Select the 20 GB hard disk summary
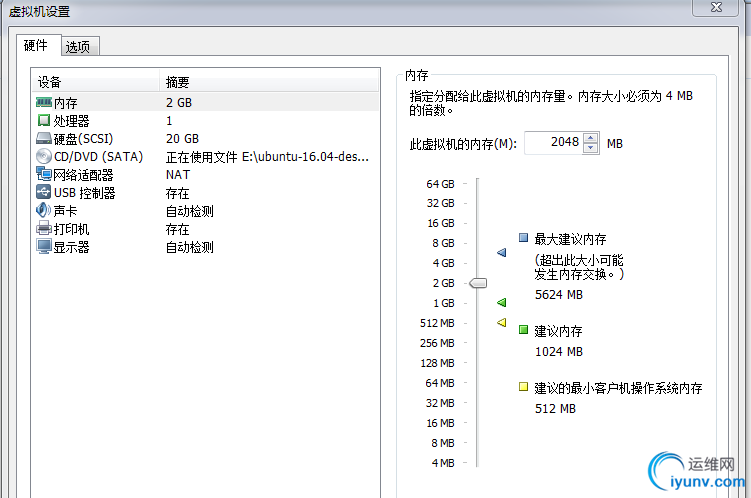The image size is (751, 498). pyautogui.click(x=182, y=139)
